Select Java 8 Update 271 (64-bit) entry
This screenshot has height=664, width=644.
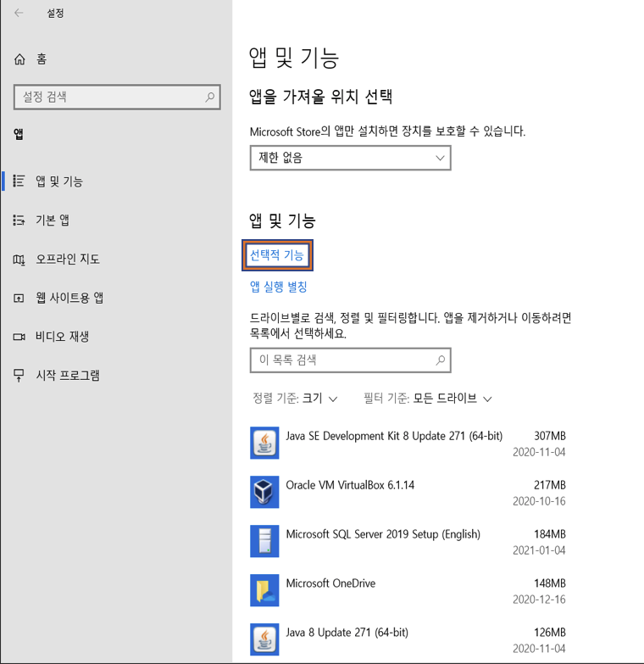pos(408,639)
